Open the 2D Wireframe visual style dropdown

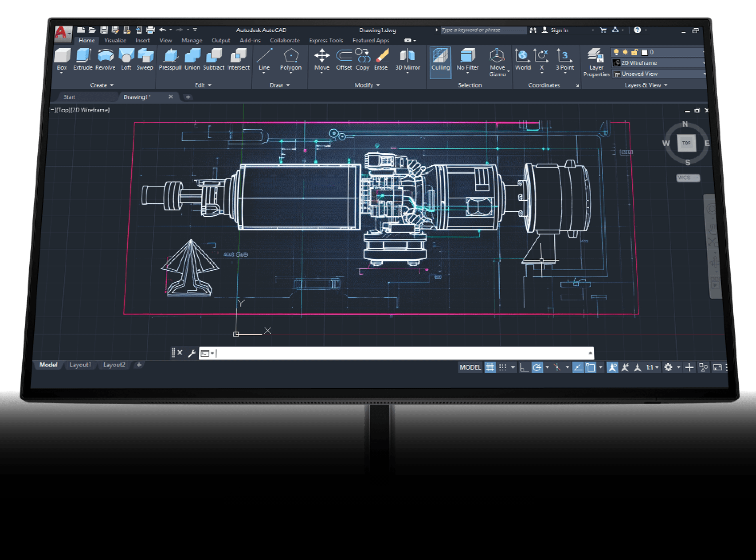(658, 63)
